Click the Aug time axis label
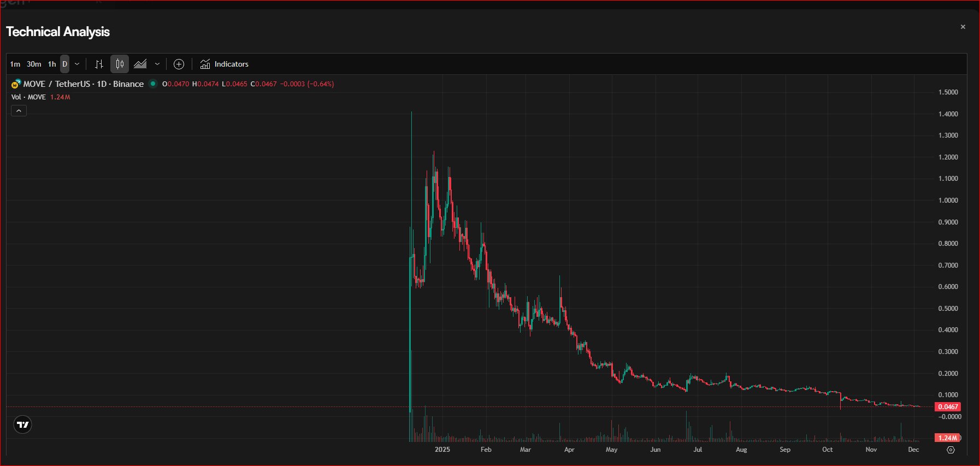980x466 pixels. coord(741,450)
